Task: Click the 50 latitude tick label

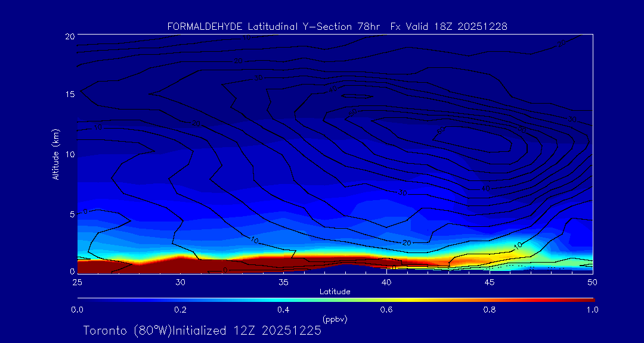Action: pyautogui.click(x=592, y=281)
